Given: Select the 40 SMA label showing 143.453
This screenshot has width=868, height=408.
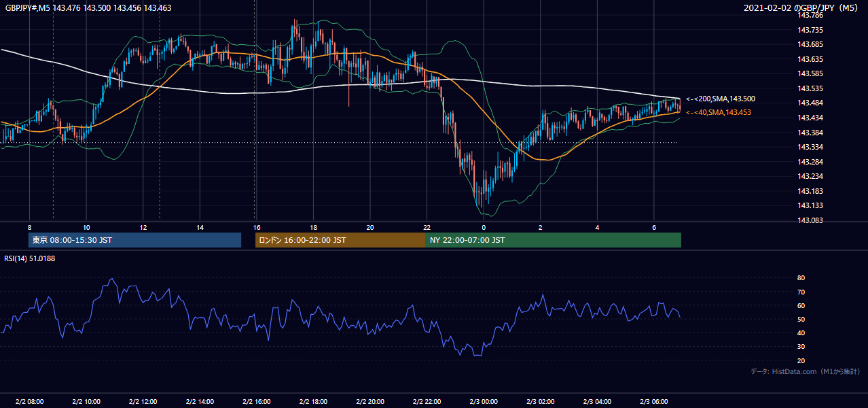Looking at the screenshot, I should 719,112.
